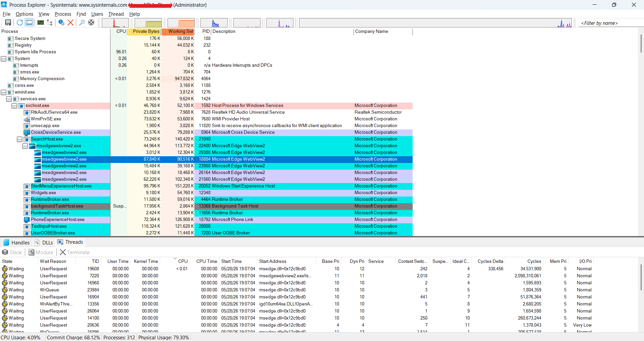644x341 pixels.
Task: Toggle the lower pane view icon
Action: click(30, 22)
